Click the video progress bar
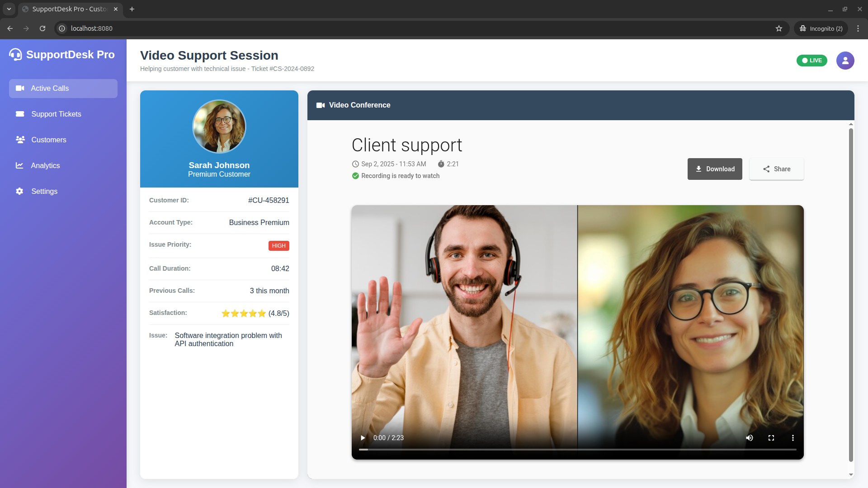Viewport: 868px width, 488px height. pyautogui.click(x=577, y=450)
